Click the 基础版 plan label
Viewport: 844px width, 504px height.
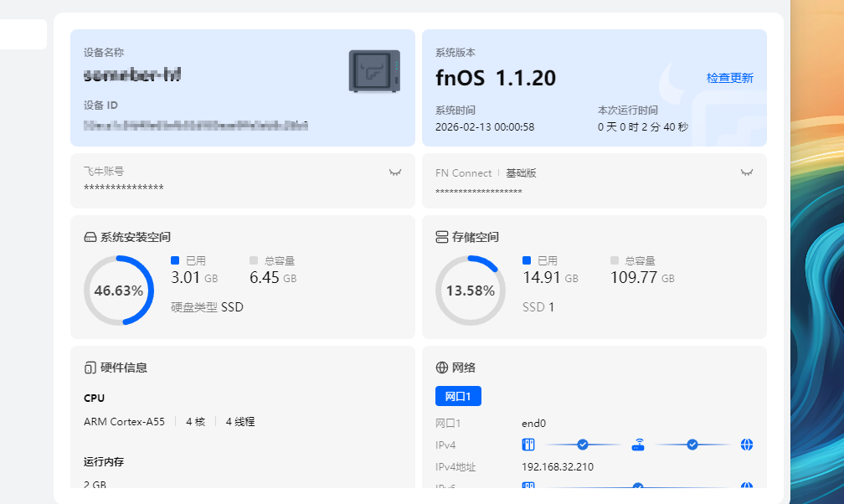click(x=521, y=172)
